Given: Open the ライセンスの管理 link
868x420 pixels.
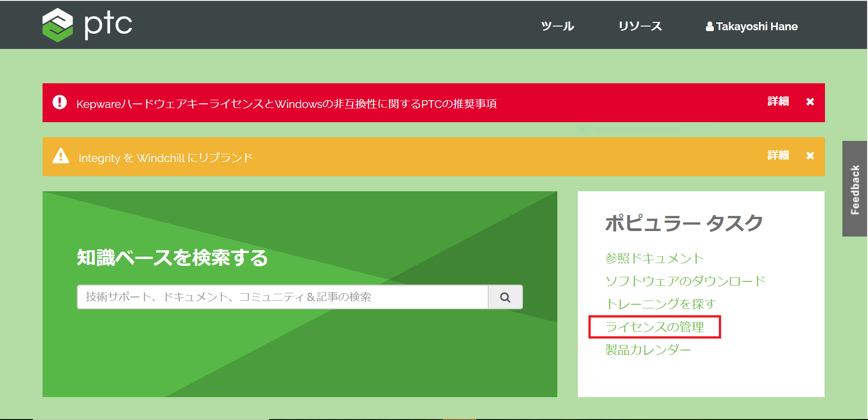Looking at the screenshot, I should (x=654, y=327).
